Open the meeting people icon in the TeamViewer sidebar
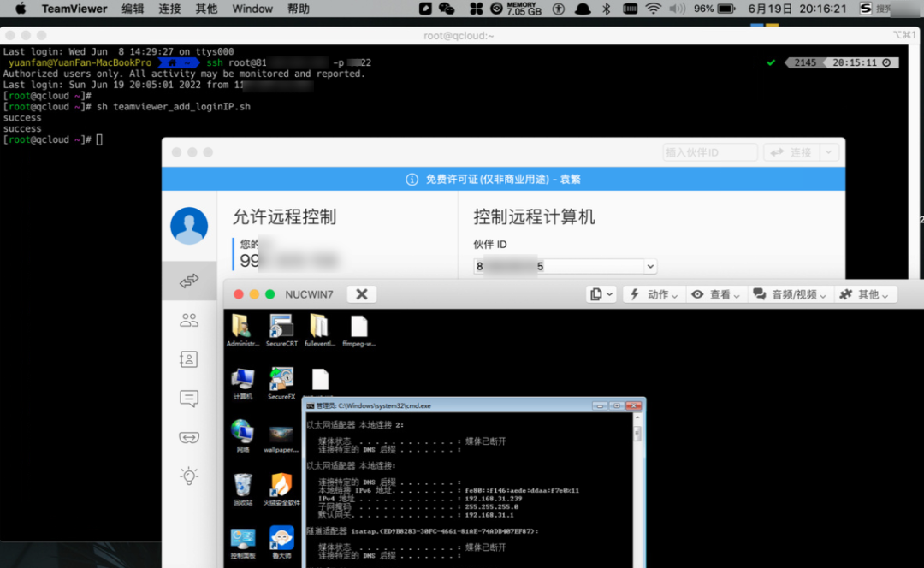This screenshot has height=568, width=924. point(189,320)
